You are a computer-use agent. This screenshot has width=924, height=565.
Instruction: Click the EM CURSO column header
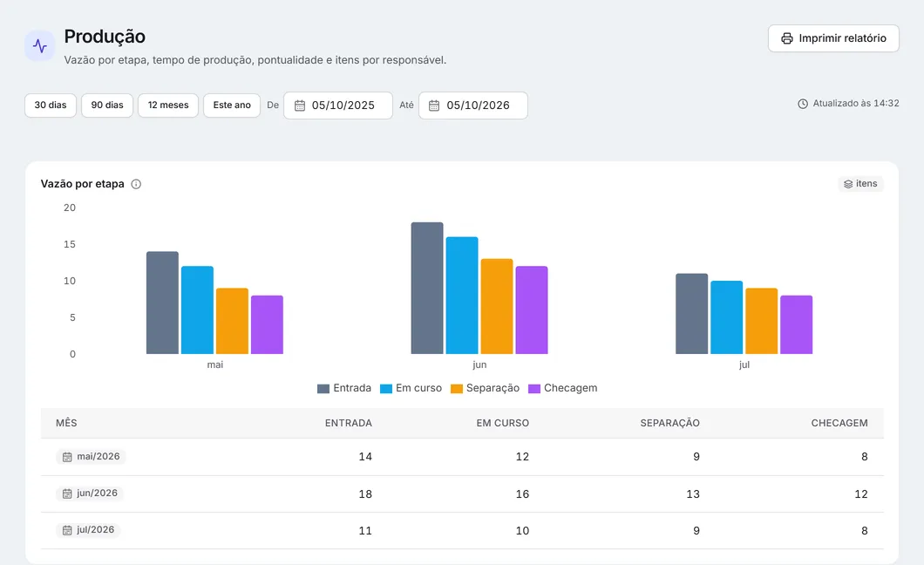pos(503,423)
